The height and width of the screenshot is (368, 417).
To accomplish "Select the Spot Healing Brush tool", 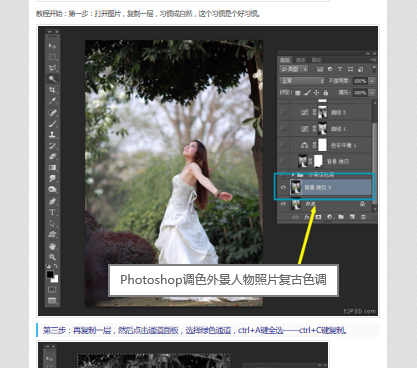I will pos(52,113).
